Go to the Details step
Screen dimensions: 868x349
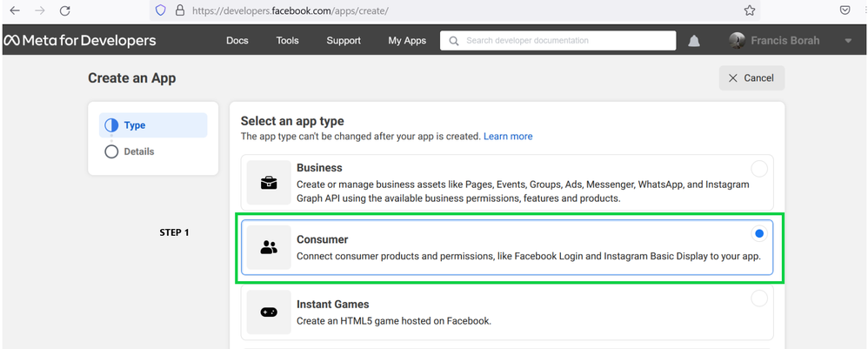(x=138, y=151)
